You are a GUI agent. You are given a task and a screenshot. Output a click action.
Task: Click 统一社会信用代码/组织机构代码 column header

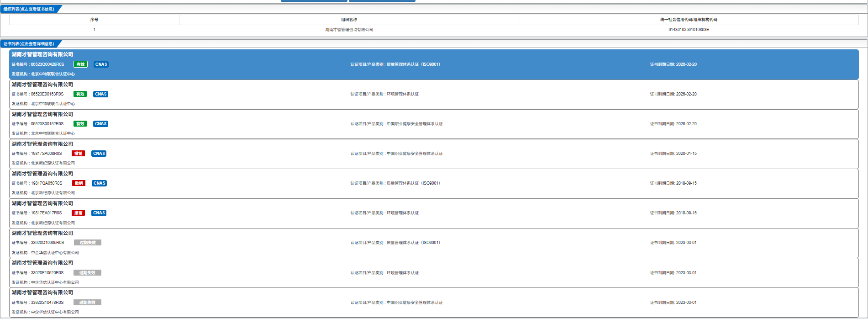(x=689, y=20)
